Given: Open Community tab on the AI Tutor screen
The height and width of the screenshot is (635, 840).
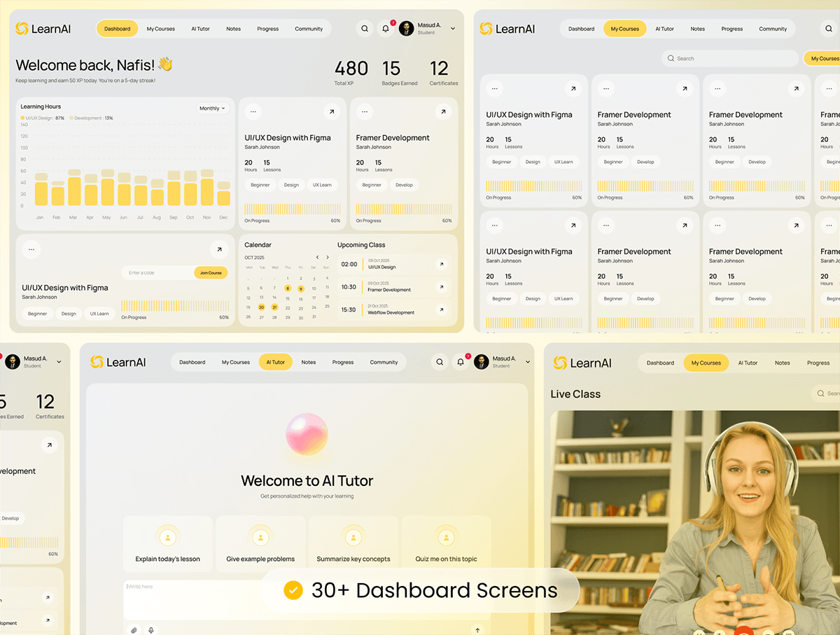Looking at the screenshot, I should click(x=384, y=362).
